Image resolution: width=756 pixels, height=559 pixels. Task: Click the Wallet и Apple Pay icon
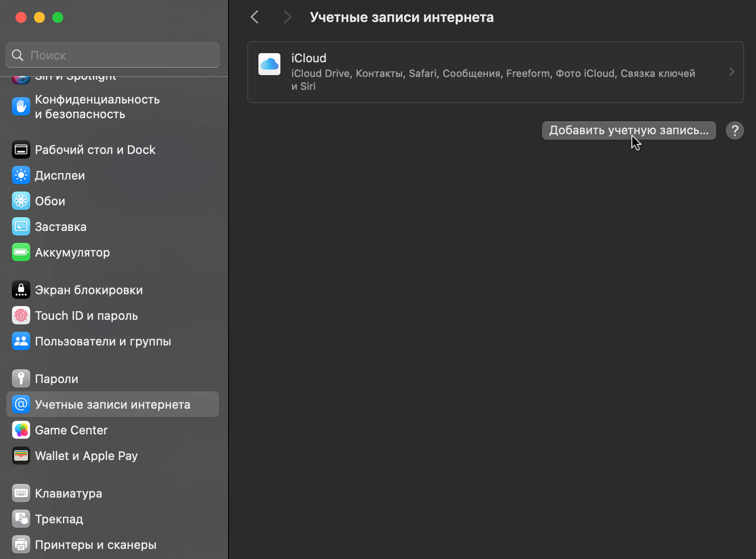tap(21, 455)
